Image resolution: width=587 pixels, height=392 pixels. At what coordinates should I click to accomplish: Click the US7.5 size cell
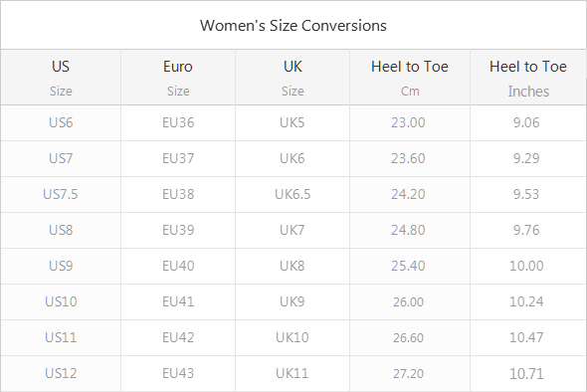pyautogui.click(x=61, y=194)
